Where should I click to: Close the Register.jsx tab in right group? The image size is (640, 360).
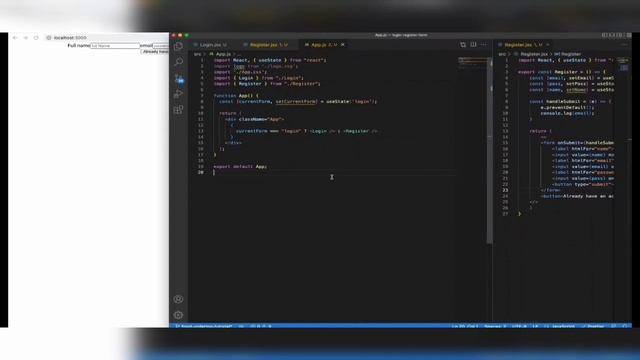[548, 45]
